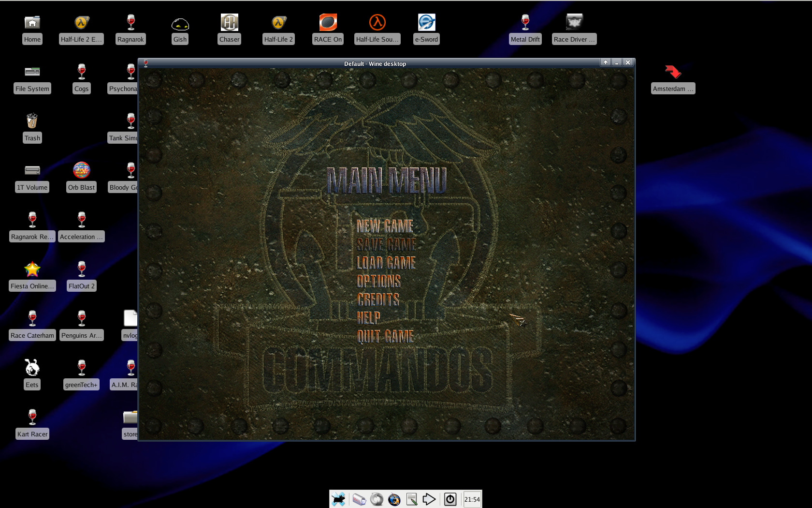Click the right-arrow icon in panel
This screenshot has height=508, width=812.
[429, 499]
